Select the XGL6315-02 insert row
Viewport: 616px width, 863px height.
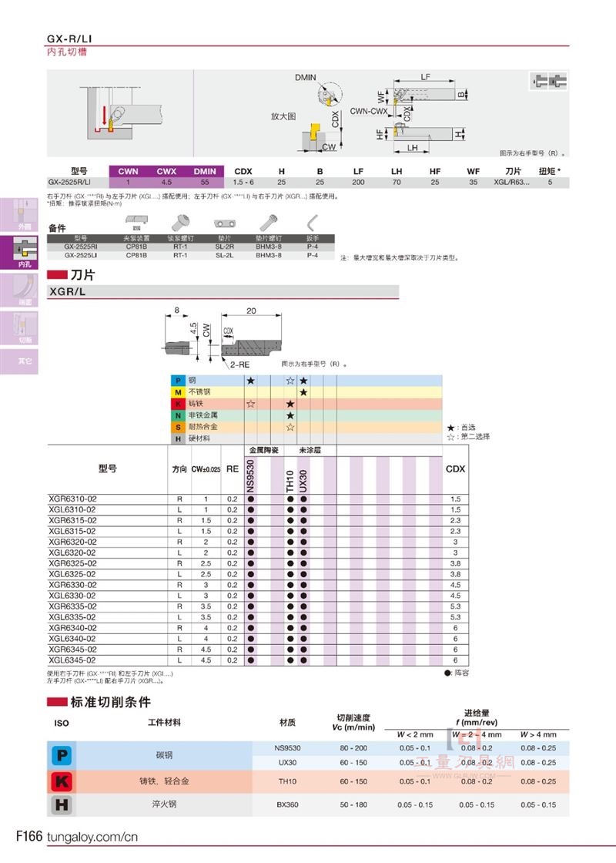click(x=258, y=532)
